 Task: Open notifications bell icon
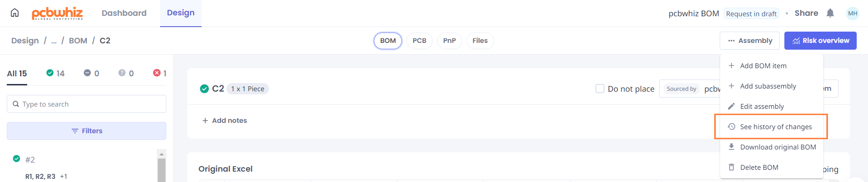tap(830, 13)
